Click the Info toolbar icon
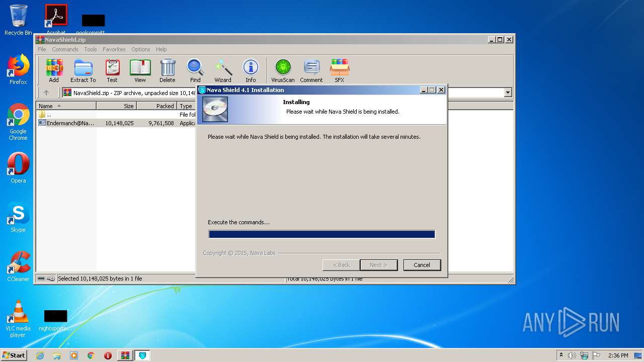Image resolution: width=644 pixels, height=362 pixels. (x=251, y=70)
